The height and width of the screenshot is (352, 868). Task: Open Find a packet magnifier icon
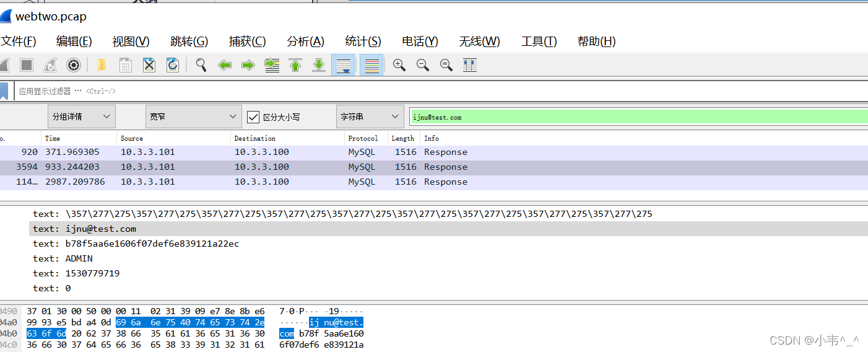tap(201, 65)
